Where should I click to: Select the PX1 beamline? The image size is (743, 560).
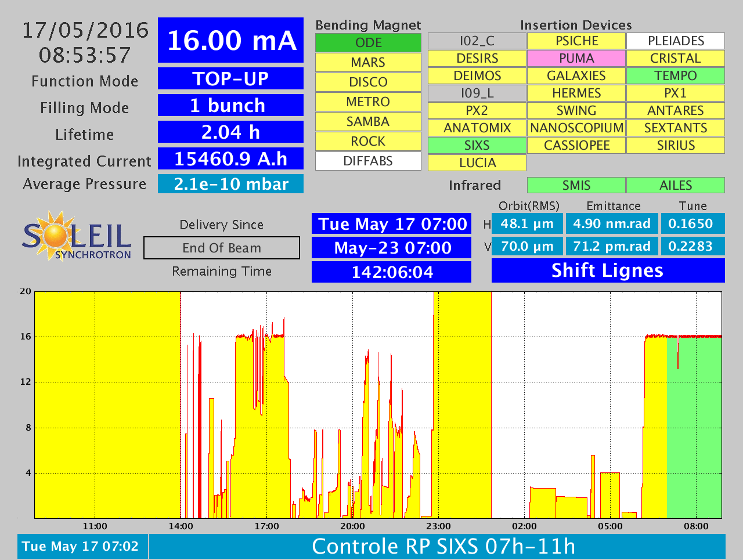[x=676, y=93]
